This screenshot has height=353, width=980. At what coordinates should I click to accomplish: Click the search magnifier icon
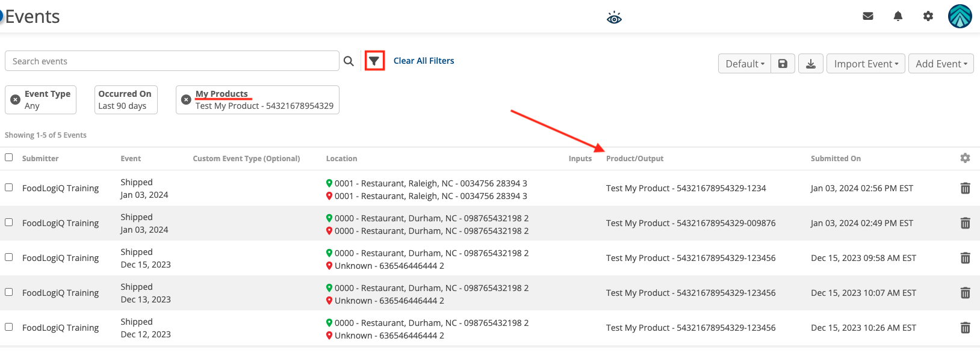coord(349,61)
